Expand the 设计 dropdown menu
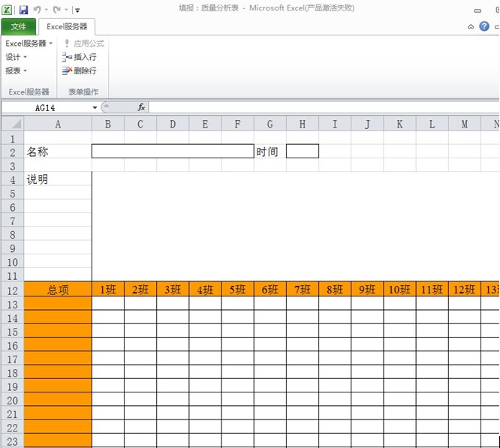The height and width of the screenshot is (448, 500). [x=16, y=57]
